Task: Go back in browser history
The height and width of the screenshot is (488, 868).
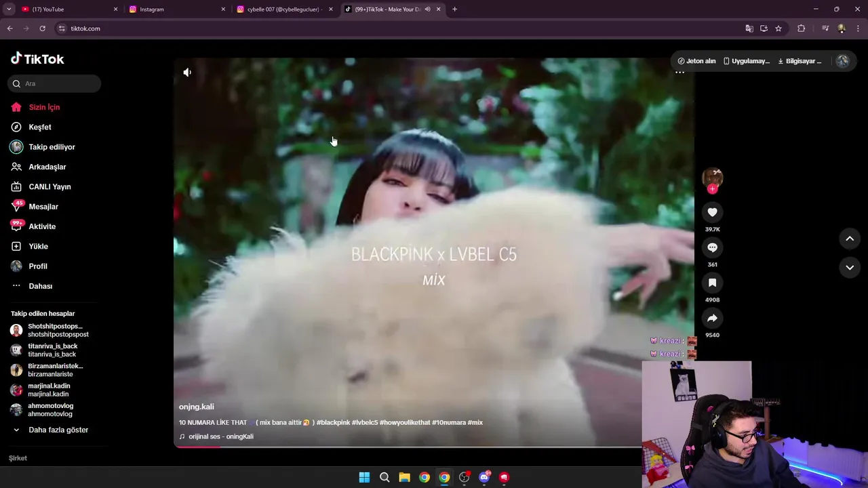Action: pos(9,28)
